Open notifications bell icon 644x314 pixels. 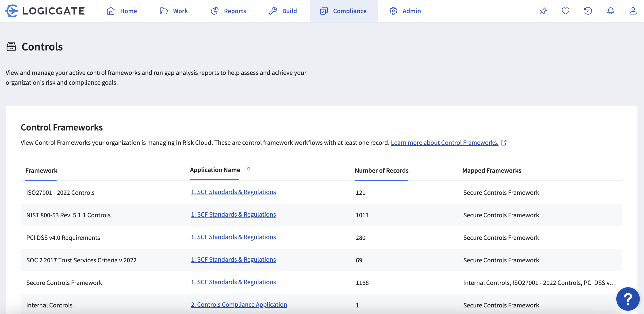[x=610, y=11]
